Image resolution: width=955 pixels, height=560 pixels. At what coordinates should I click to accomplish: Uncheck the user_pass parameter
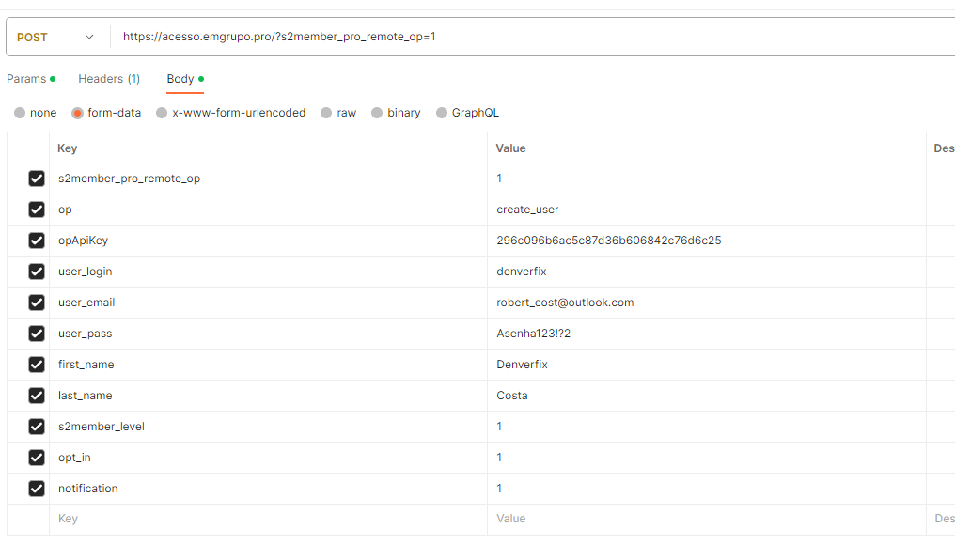click(x=36, y=334)
